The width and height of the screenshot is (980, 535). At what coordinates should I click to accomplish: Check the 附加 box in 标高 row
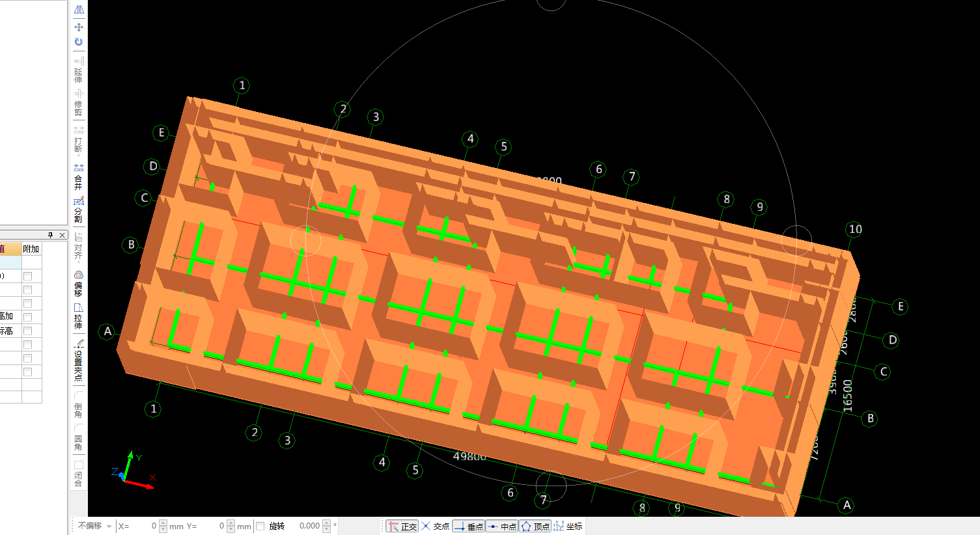(28, 331)
